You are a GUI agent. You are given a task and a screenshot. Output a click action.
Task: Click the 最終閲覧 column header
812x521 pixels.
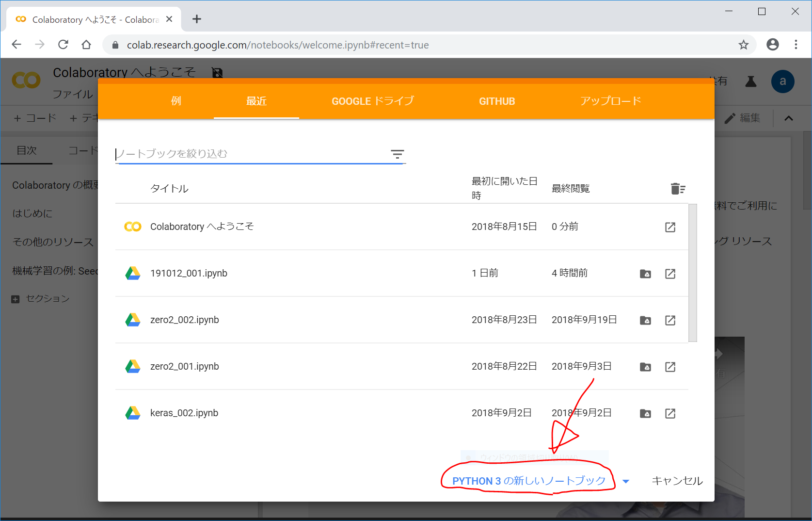(x=571, y=188)
